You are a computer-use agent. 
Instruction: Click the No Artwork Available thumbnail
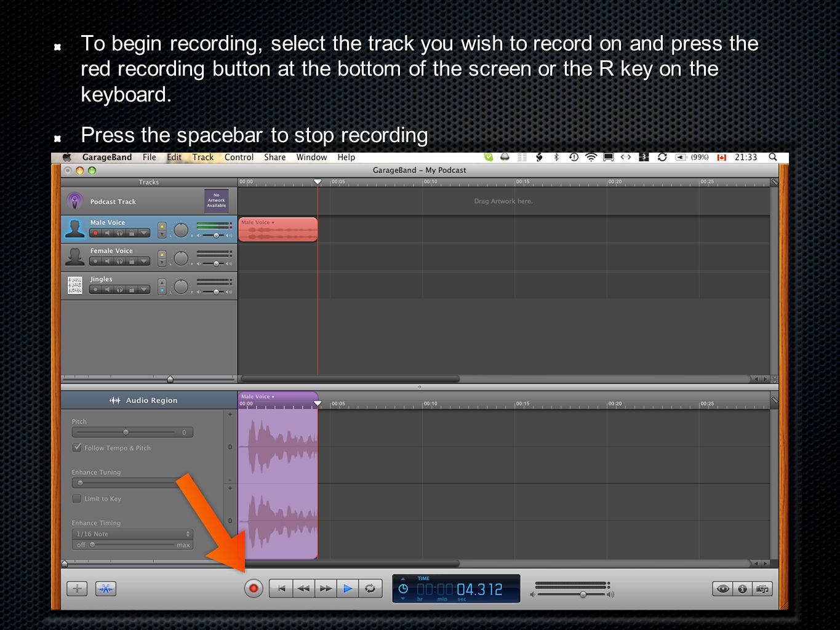point(216,201)
